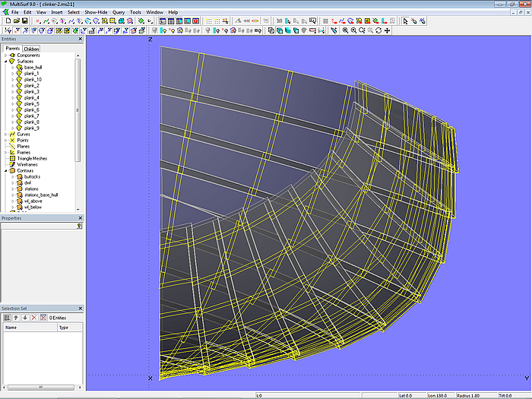Select the buttocks contour entry
The height and width of the screenshot is (399, 532).
(32, 176)
